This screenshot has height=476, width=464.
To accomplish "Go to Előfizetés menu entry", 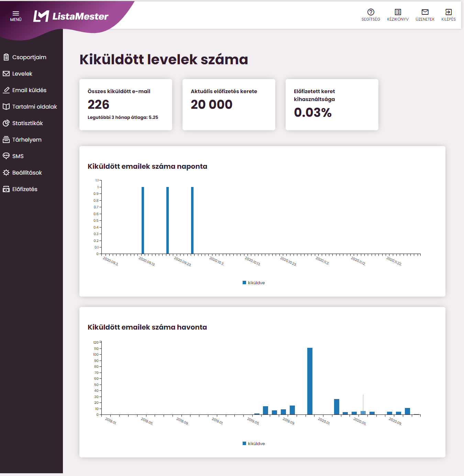I will pos(25,189).
